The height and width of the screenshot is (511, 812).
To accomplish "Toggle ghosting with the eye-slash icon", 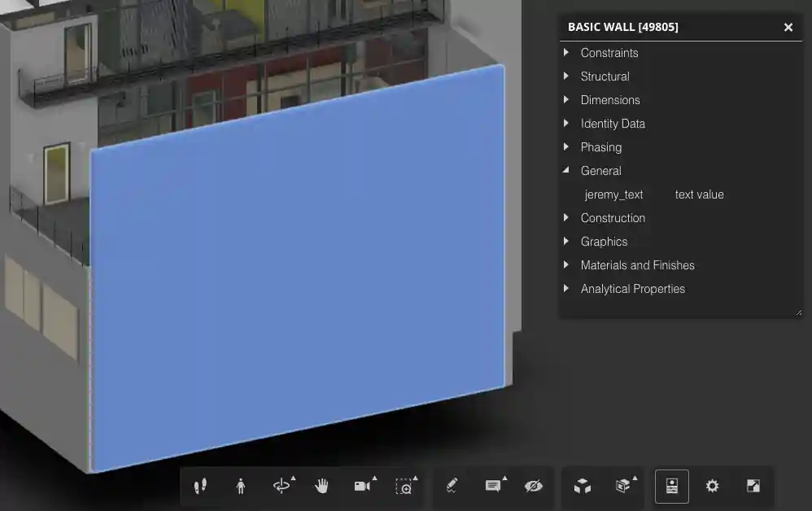I will click(x=533, y=486).
